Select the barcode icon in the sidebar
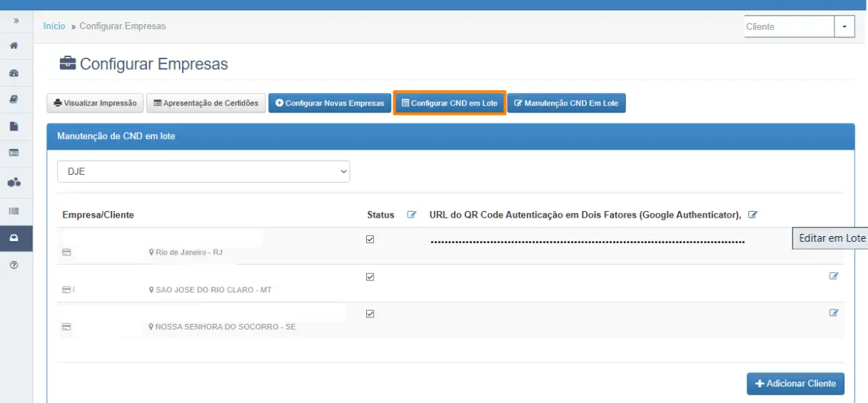Screen dimensions: 868x403 [14, 211]
